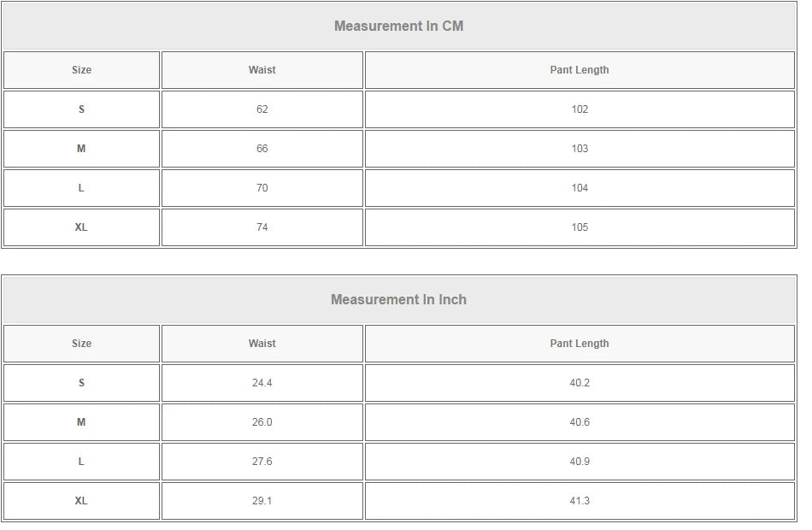Select the Waist header in the Inch table

pyautogui.click(x=262, y=344)
